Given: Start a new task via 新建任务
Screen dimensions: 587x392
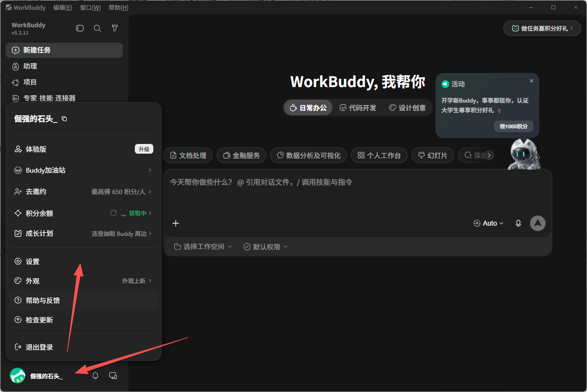Looking at the screenshot, I should (x=64, y=50).
